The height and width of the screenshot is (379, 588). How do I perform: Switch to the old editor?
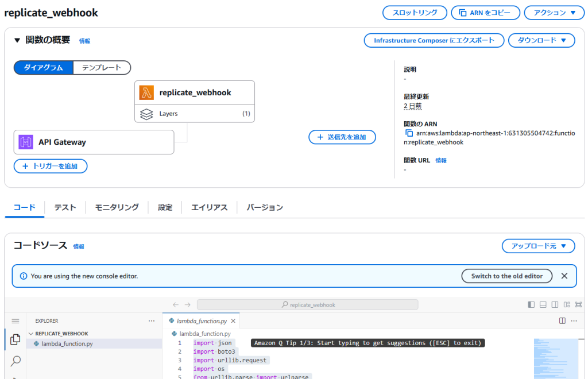point(506,276)
